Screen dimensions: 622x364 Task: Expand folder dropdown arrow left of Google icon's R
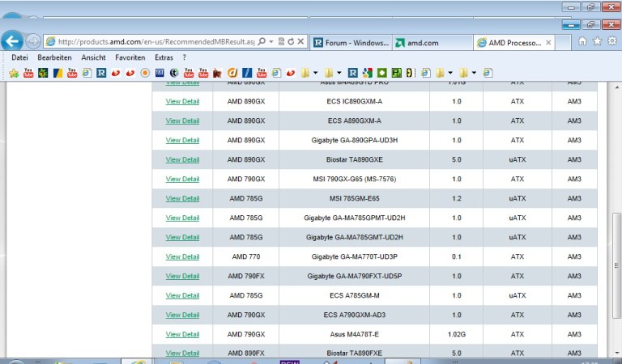pos(339,73)
